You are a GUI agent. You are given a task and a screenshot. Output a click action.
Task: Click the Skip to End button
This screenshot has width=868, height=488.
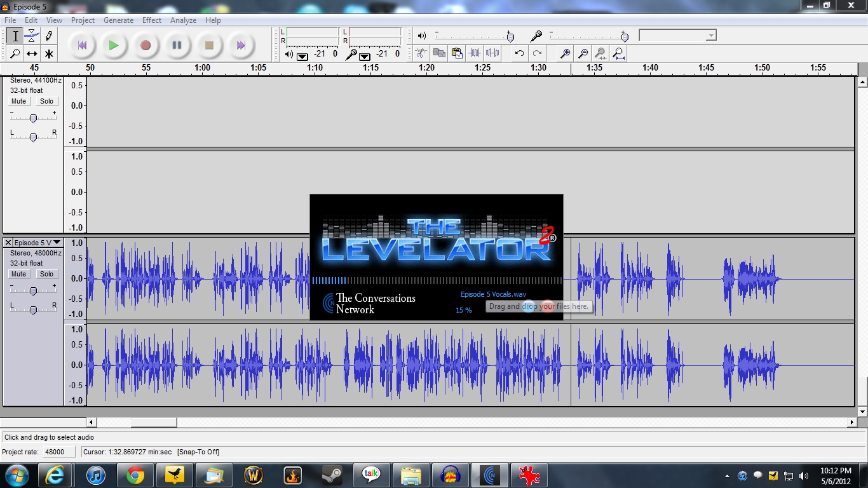tap(241, 45)
